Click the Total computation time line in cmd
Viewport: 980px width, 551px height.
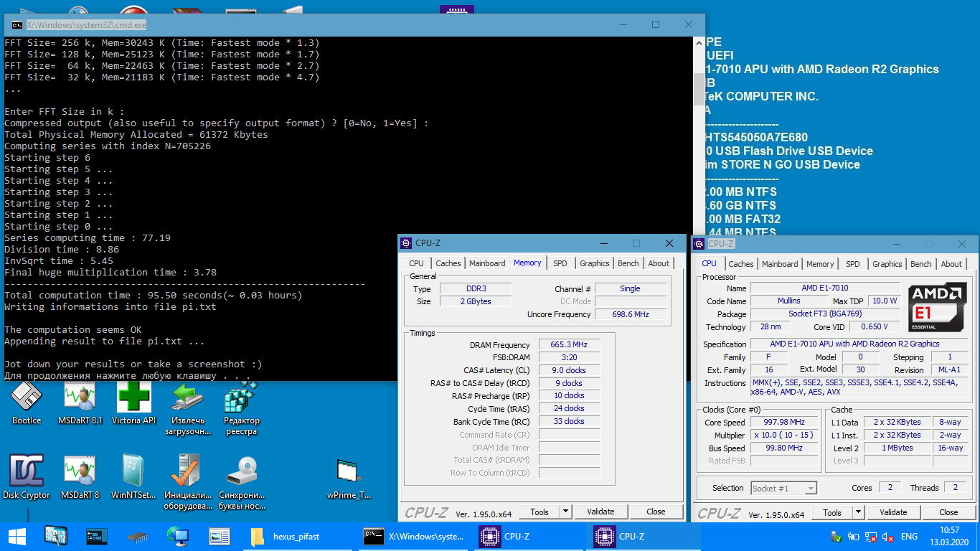pos(154,295)
